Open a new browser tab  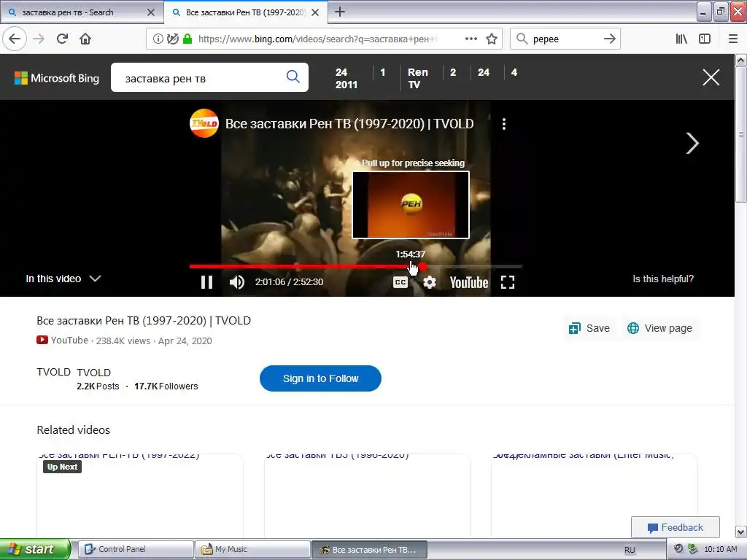[x=340, y=12]
